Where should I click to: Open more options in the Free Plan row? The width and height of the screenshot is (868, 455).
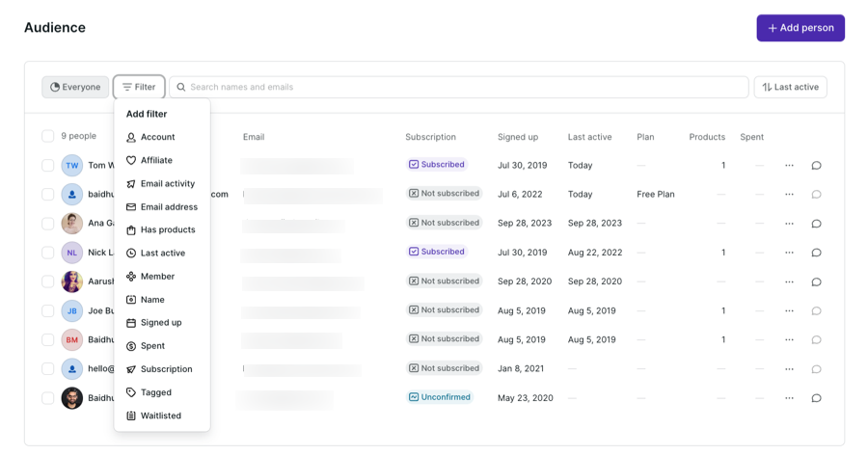tap(789, 195)
